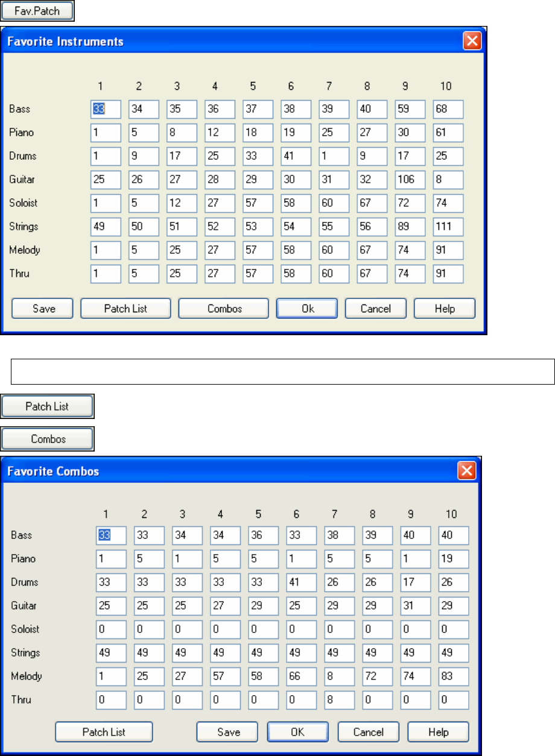Viewport: 555px width, 756px height.
Task: Select Thru field 9 value 74 in Instruments
Action: click(x=410, y=274)
